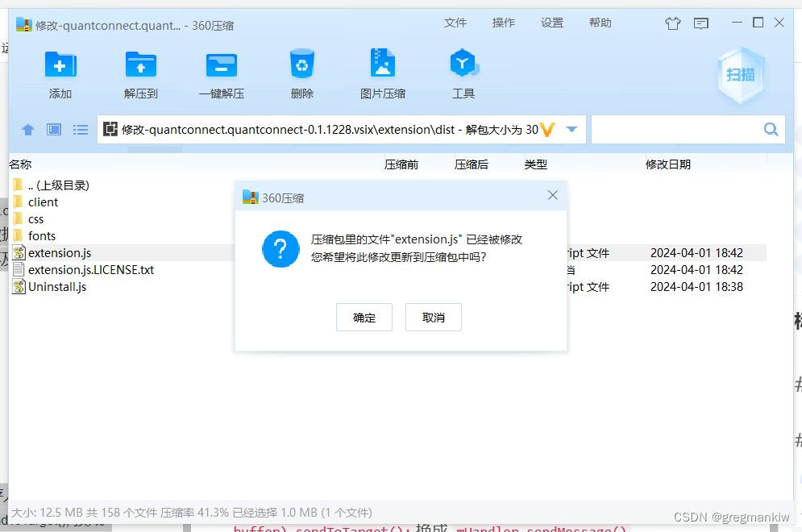Click the 扫描 (Scan) hexagon button
This screenshot has width=802, height=532.
coord(741,75)
